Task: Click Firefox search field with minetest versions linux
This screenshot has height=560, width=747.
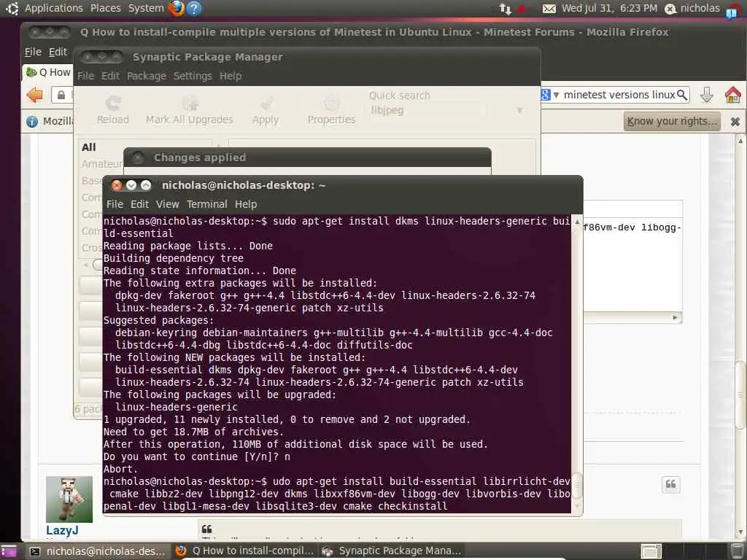Action: [619, 95]
